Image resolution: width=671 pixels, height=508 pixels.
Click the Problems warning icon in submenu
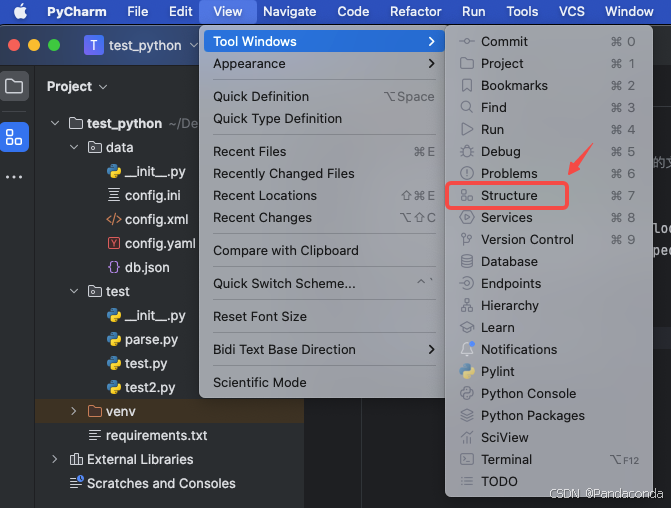tap(466, 173)
